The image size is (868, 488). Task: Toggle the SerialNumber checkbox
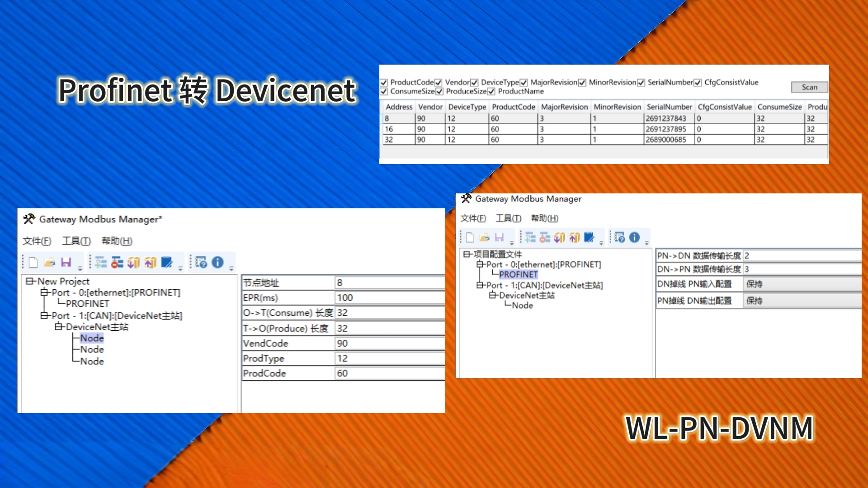641,83
